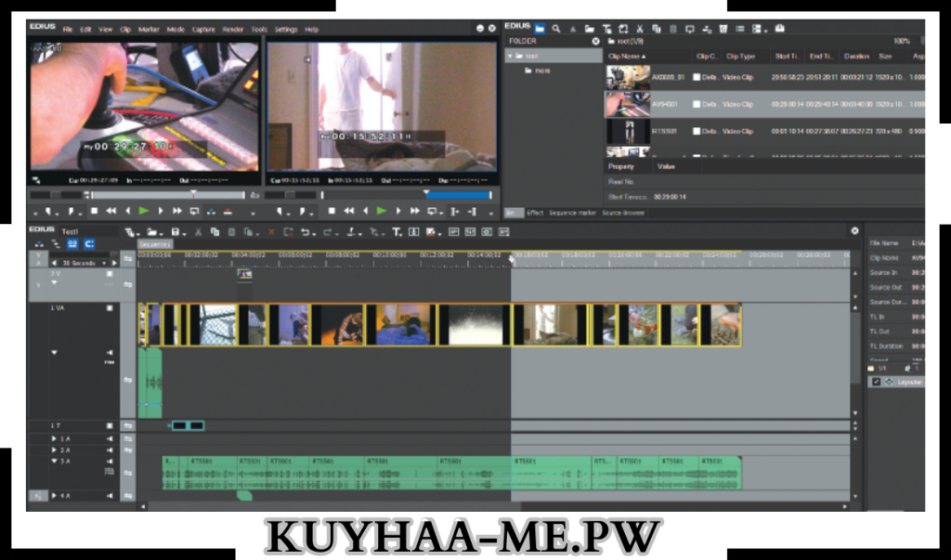This screenshot has width=951, height=560.
Task: Adjust the source player shuttle slider
Action: [x=56, y=195]
